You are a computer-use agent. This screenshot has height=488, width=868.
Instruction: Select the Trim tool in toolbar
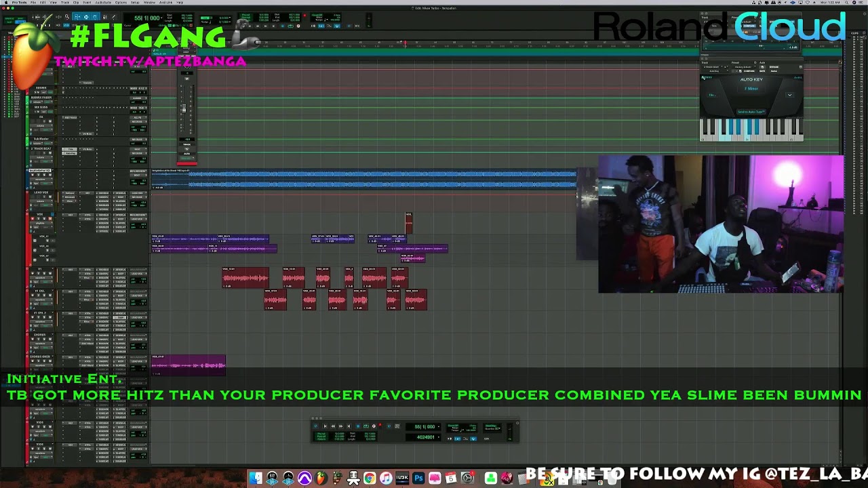(77, 17)
